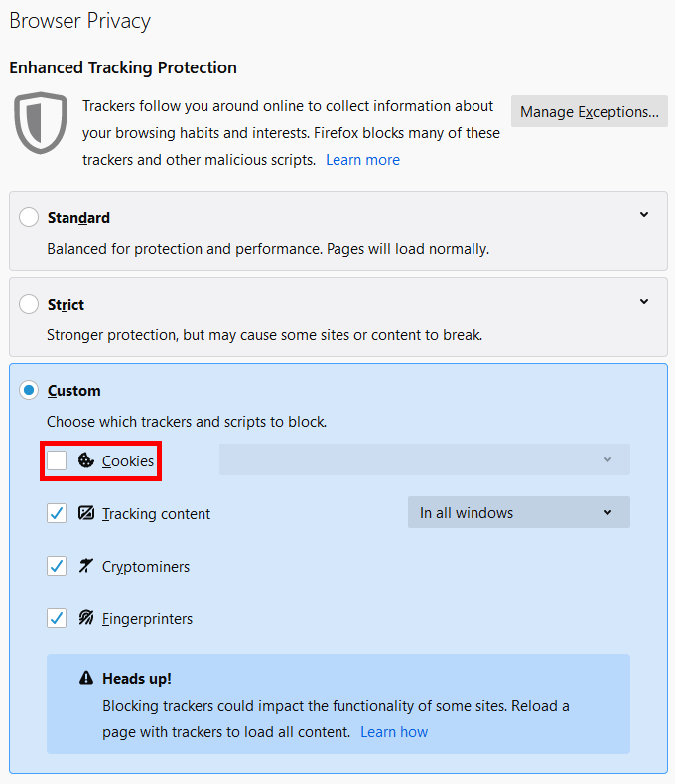The height and width of the screenshot is (784, 675).
Task: Open the "In all windows" dropdown
Action: pos(518,513)
